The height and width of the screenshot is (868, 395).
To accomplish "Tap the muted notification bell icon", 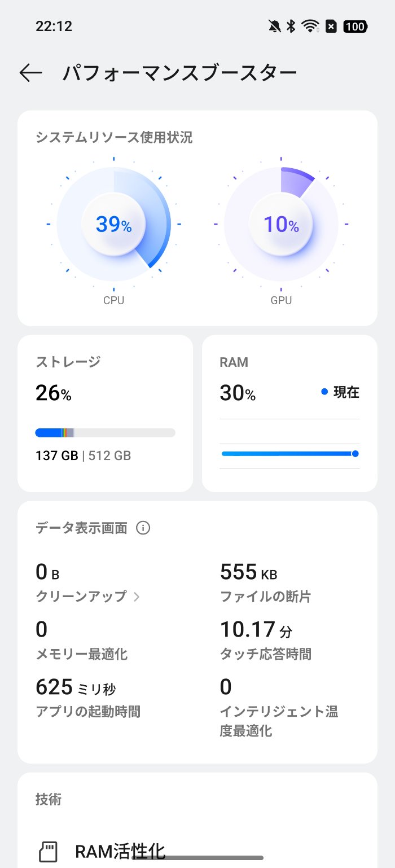I will (275, 26).
